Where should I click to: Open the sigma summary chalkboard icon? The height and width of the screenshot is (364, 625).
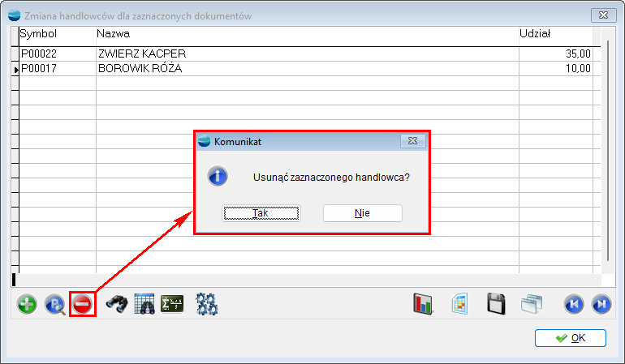coord(172,305)
